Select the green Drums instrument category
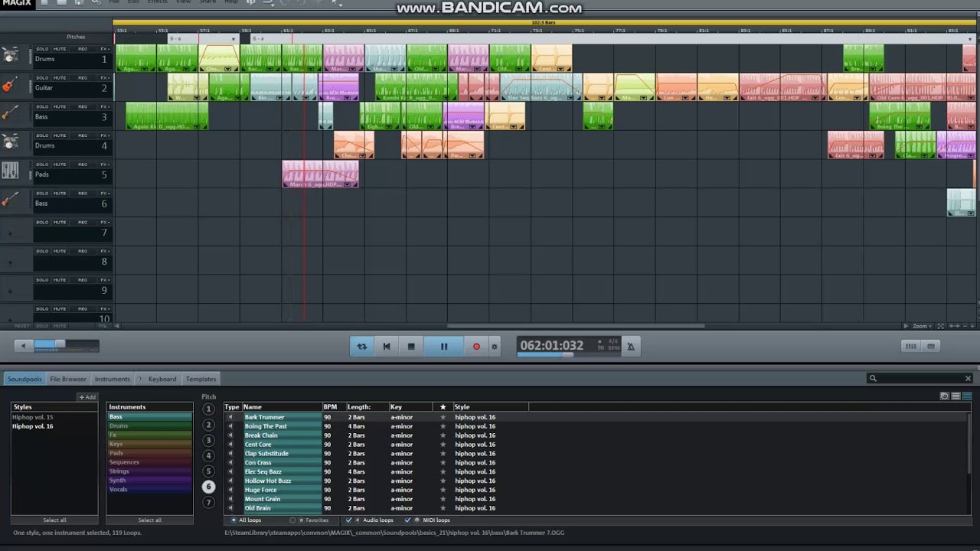This screenshot has width=980, height=551. coord(149,426)
